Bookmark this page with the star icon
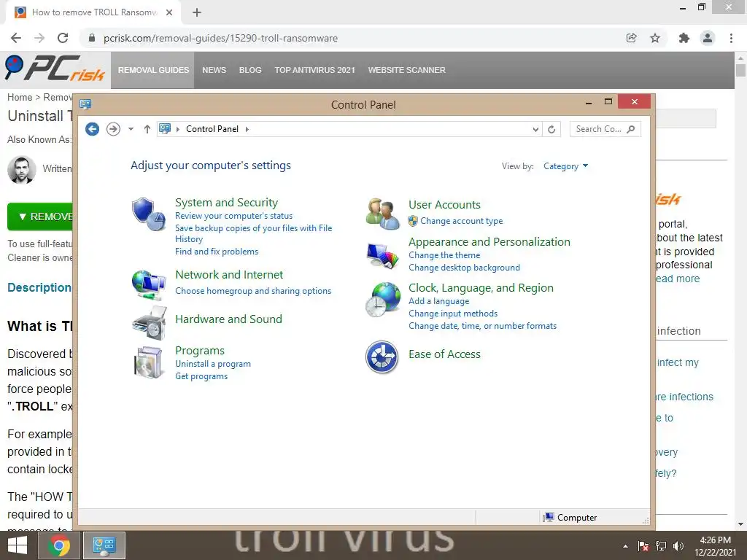This screenshot has height=560, width=747. (x=655, y=38)
